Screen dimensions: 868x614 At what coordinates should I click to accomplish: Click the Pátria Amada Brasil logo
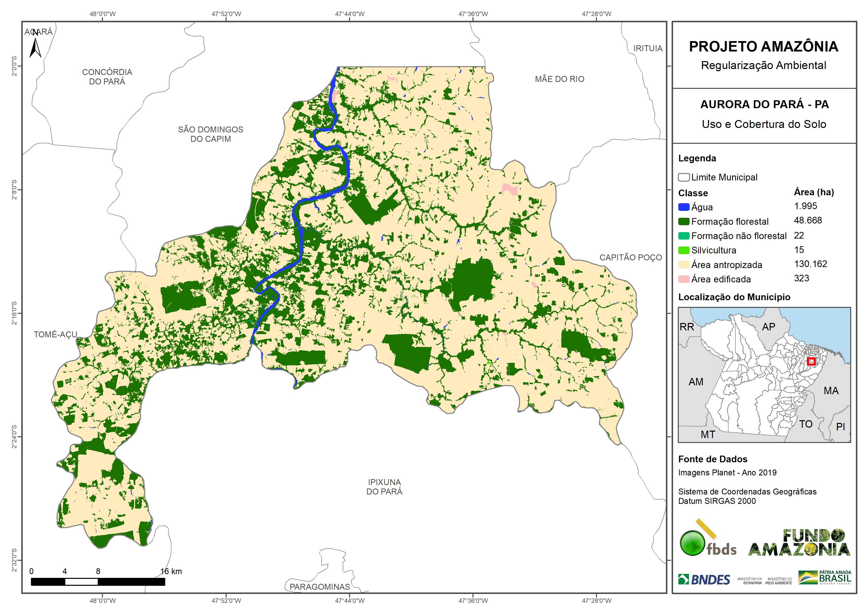point(824,578)
